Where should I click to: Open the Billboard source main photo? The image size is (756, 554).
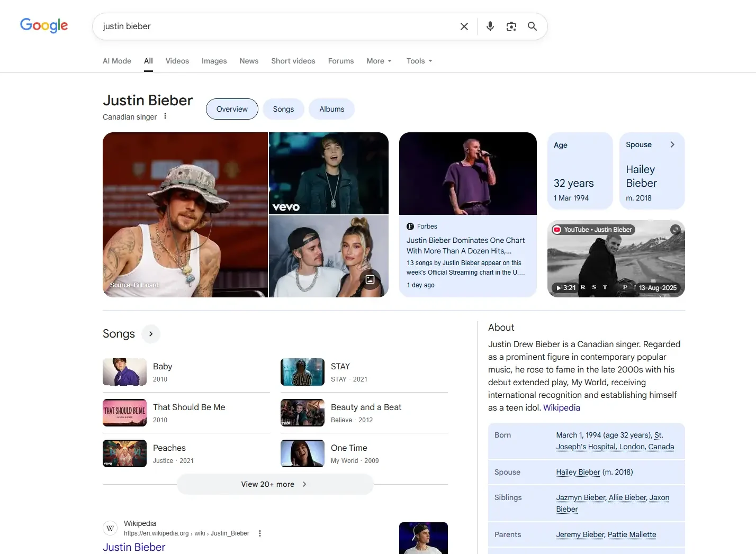[x=185, y=215]
